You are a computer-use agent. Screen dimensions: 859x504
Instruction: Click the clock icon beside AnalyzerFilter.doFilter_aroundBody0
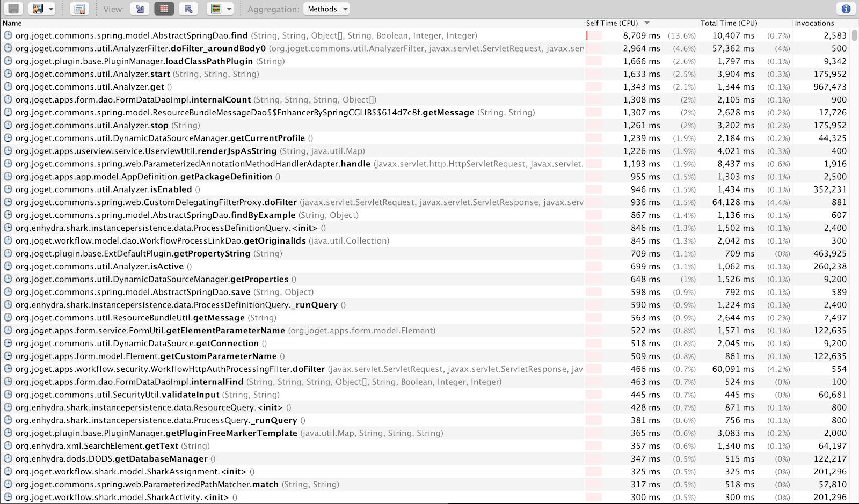click(x=8, y=48)
